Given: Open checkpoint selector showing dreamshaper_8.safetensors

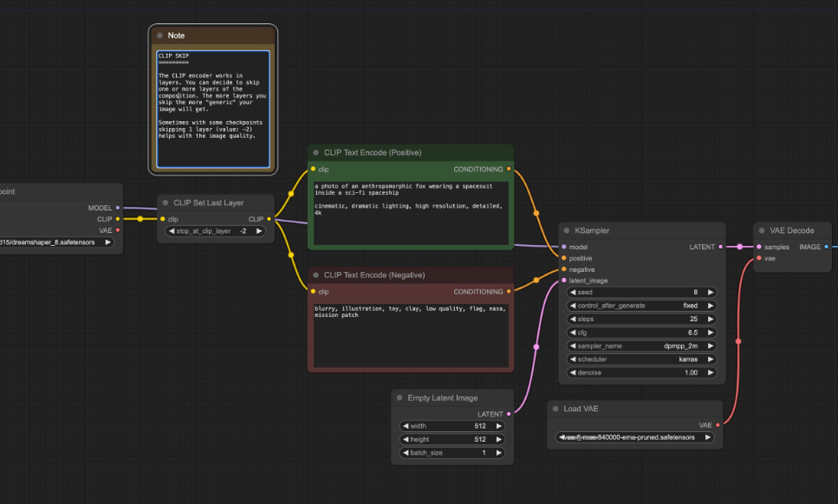Looking at the screenshot, I should tap(56, 242).
